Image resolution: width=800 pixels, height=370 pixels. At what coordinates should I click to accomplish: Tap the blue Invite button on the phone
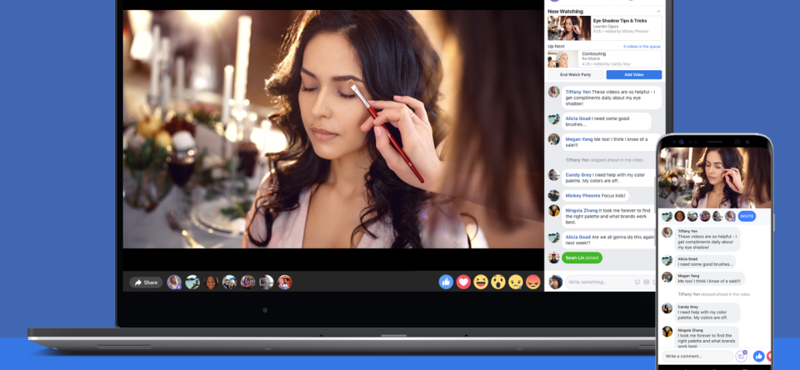747,216
